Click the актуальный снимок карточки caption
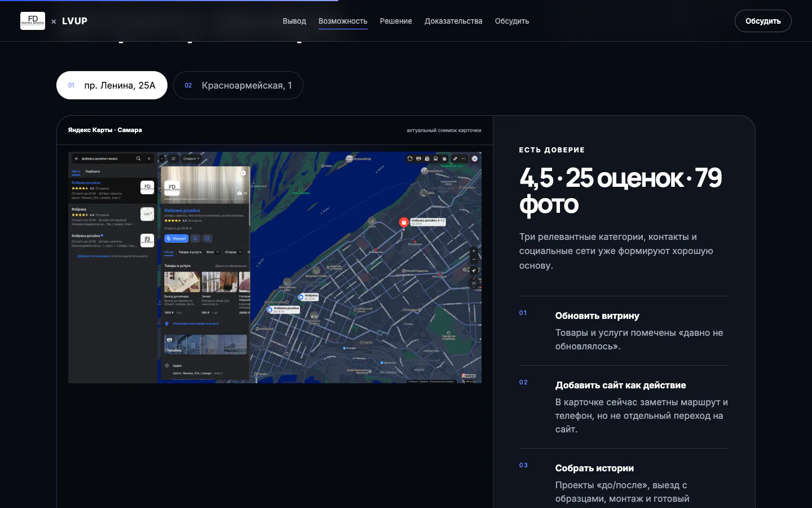This screenshot has height=508, width=812. click(444, 130)
